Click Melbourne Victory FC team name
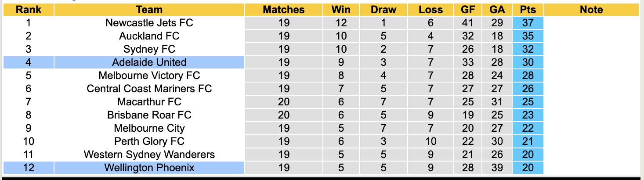 tap(149, 76)
